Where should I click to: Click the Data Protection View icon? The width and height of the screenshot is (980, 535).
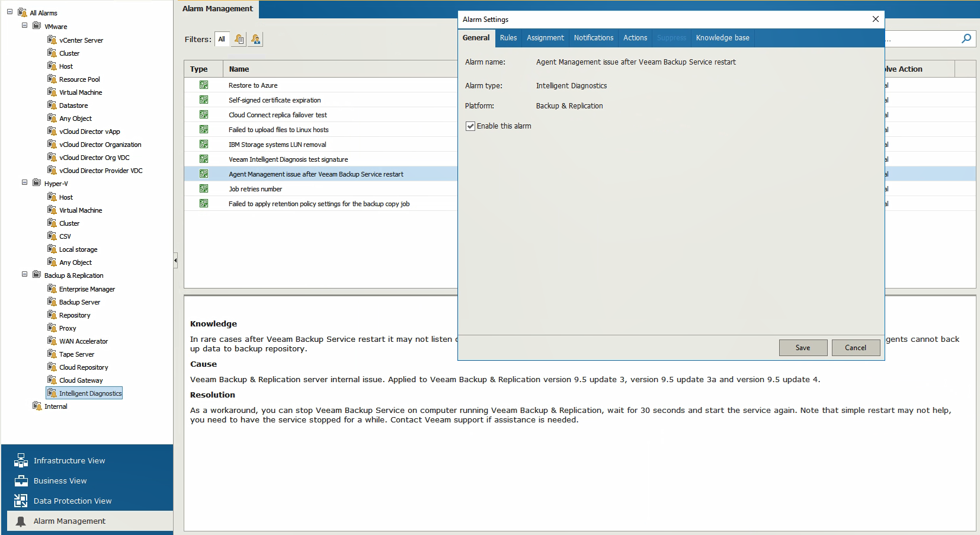(x=21, y=501)
